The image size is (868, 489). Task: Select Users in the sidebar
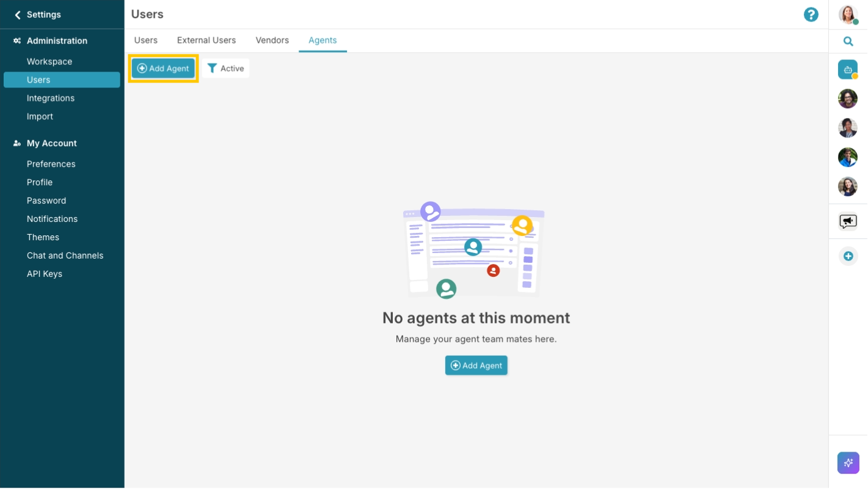click(62, 80)
